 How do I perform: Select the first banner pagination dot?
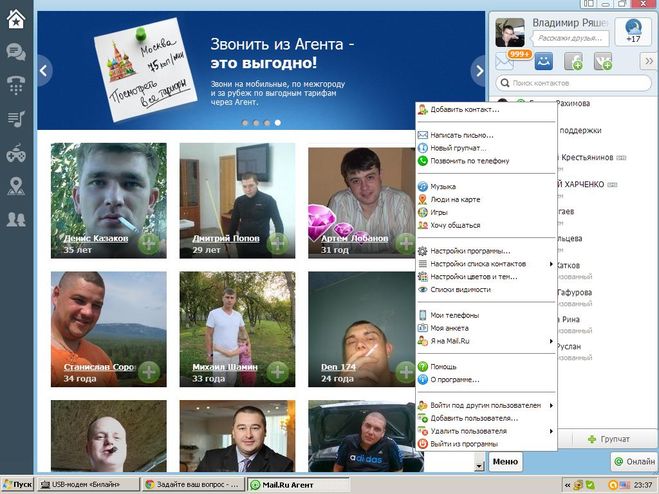point(245,123)
